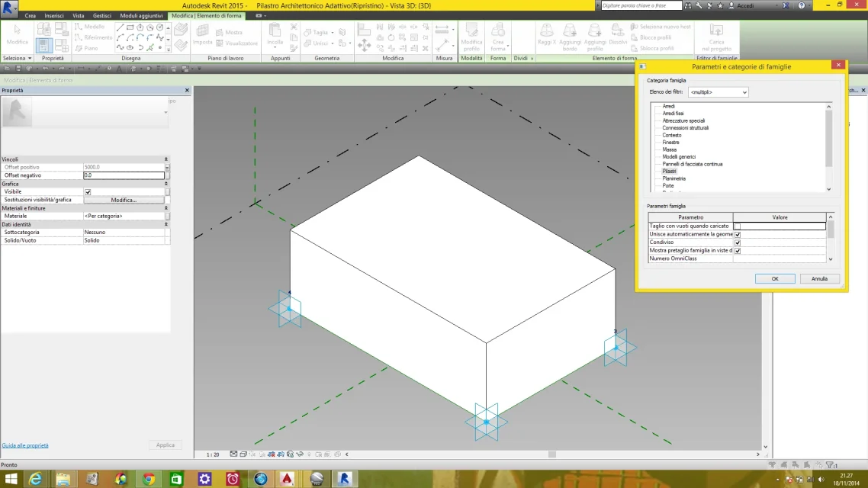Collapse the Dati identità section
Image resolution: width=868 pixels, height=488 pixels.
click(x=166, y=225)
